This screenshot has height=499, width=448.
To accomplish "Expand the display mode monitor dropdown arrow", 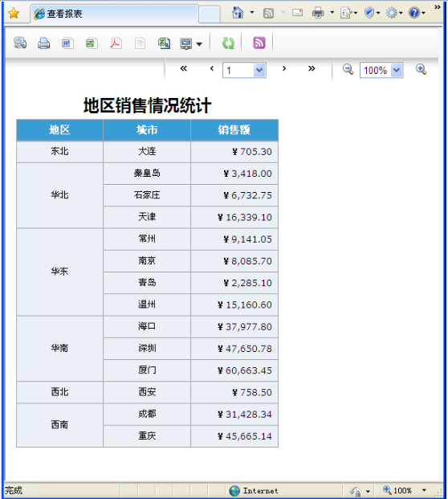I will (199, 44).
